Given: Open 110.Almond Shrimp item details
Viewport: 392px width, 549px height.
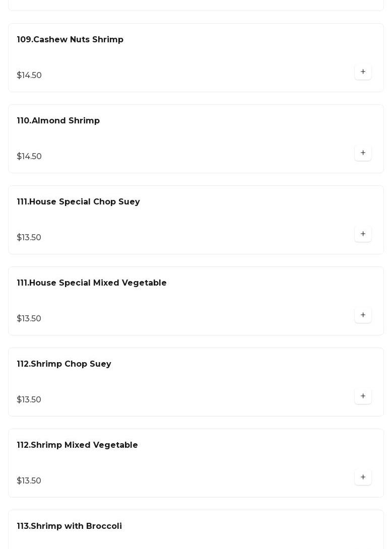Looking at the screenshot, I should pos(58,121).
